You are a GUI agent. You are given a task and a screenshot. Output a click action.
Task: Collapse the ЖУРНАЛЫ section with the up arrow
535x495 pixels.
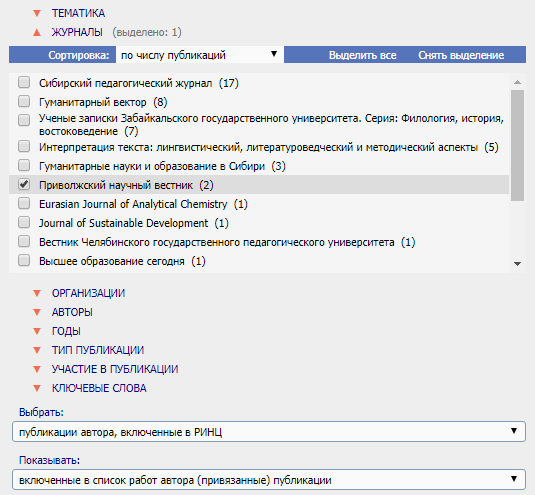(x=37, y=32)
